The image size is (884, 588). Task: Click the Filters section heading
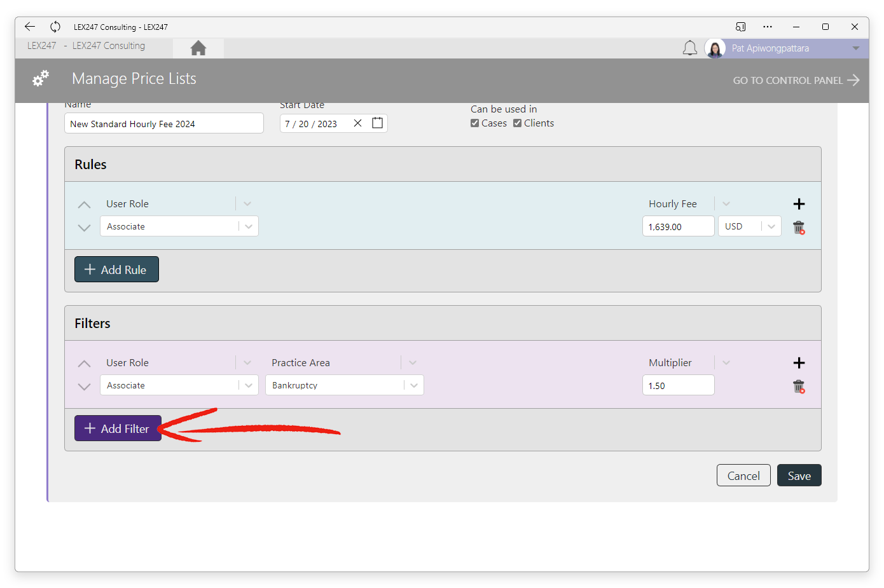coord(92,324)
